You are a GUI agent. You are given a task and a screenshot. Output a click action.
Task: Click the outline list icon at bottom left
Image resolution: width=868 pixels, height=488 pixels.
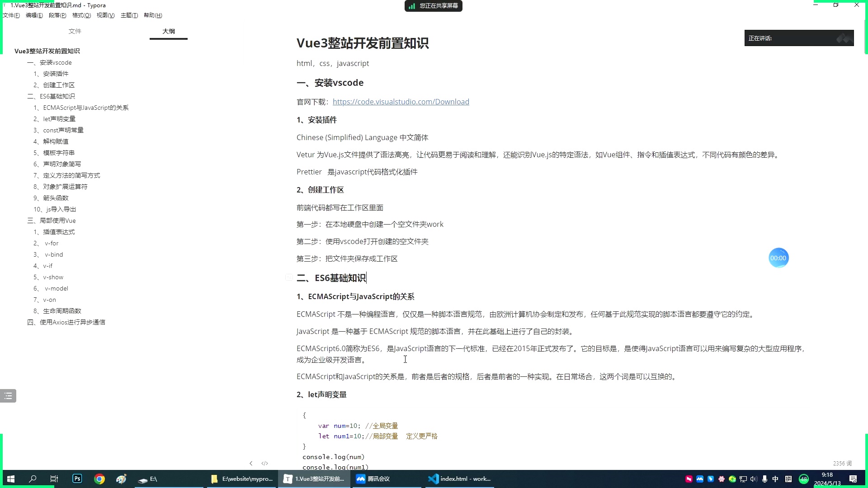pyautogui.click(x=8, y=395)
